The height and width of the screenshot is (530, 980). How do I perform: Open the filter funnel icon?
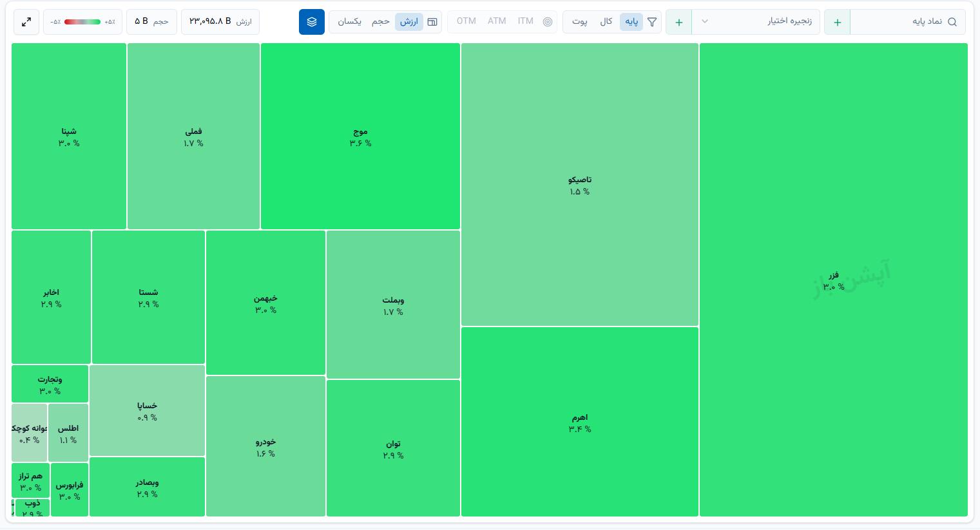point(652,22)
